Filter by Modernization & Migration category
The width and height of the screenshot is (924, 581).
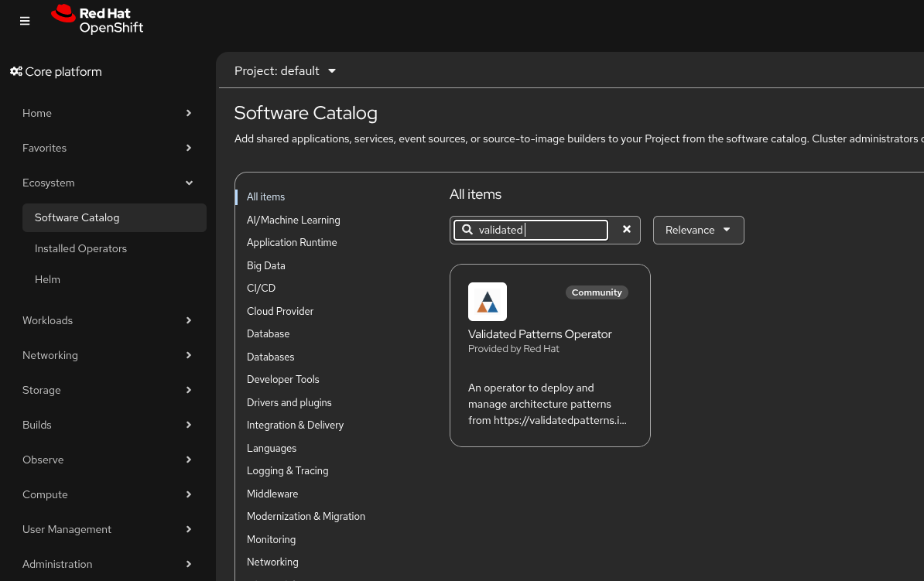click(x=306, y=516)
